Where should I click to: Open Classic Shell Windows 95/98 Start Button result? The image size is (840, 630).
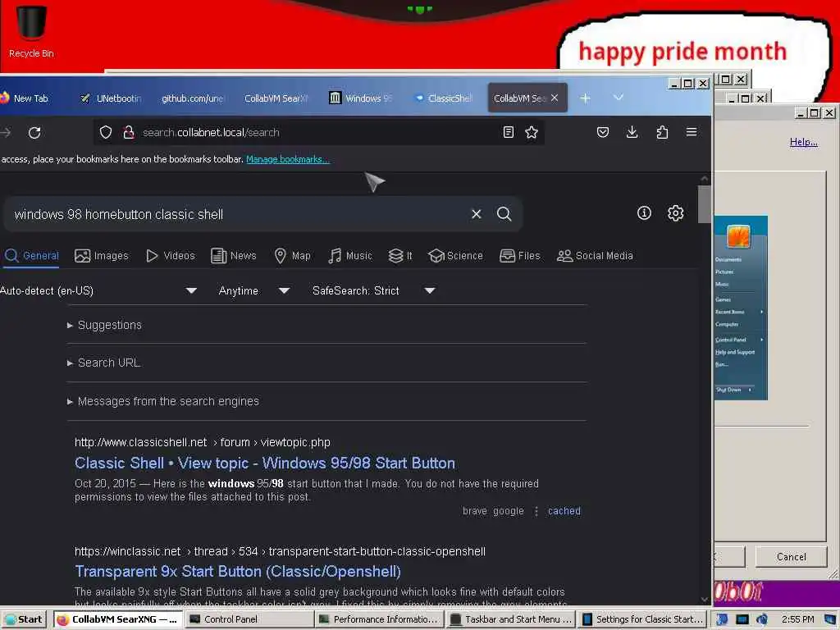265,463
